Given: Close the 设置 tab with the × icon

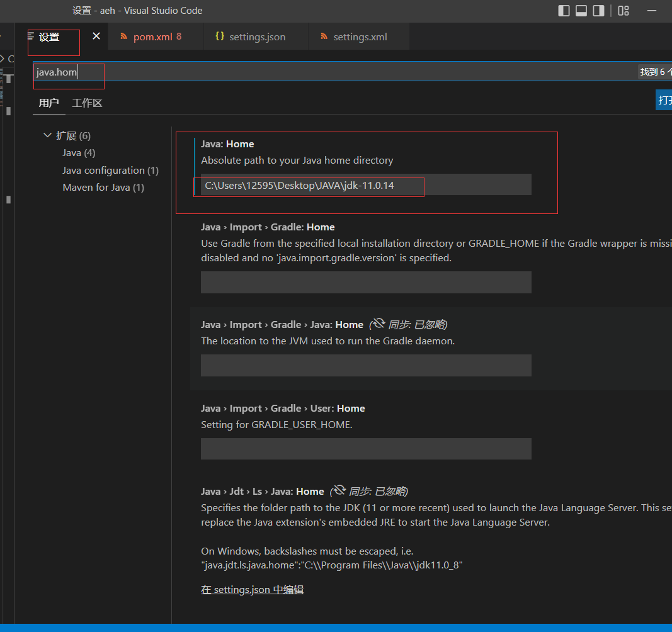Looking at the screenshot, I should click(x=96, y=37).
